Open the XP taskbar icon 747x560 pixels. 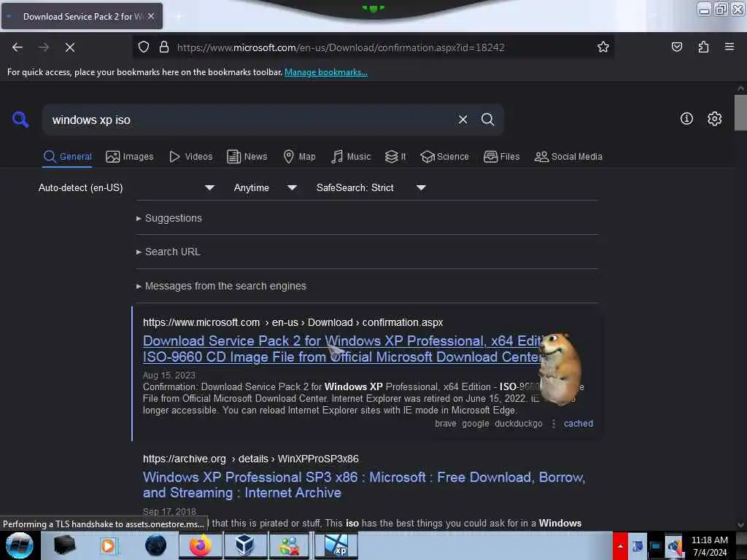(x=336, y=545)
